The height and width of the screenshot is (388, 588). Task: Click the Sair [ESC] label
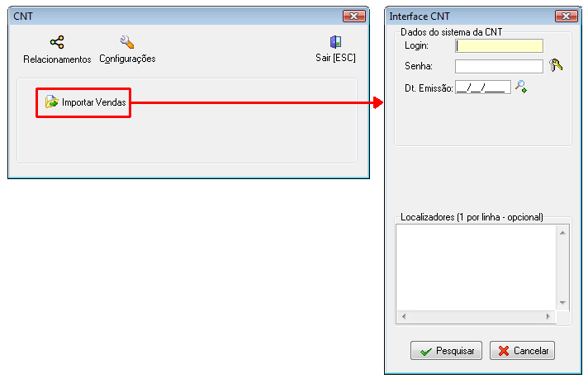coord(335,58)
